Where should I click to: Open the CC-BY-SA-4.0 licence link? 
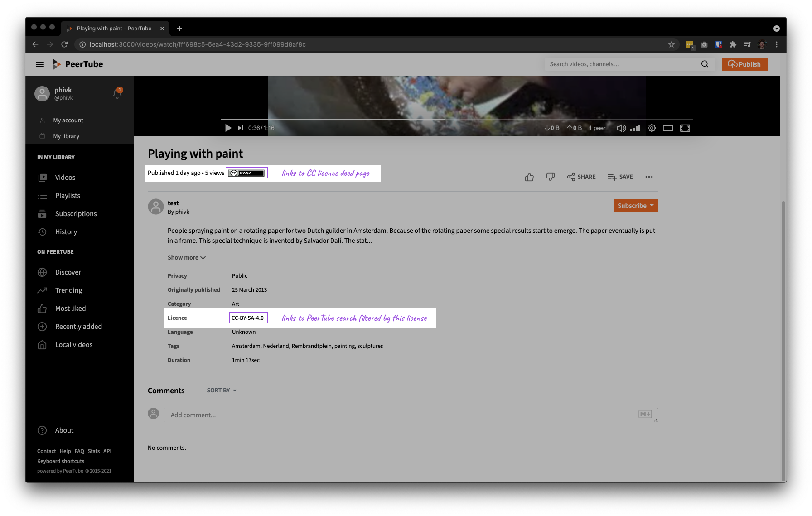(248, 318)
